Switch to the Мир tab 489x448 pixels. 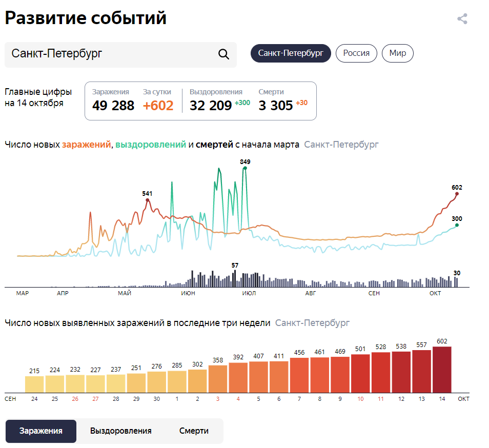397,53
